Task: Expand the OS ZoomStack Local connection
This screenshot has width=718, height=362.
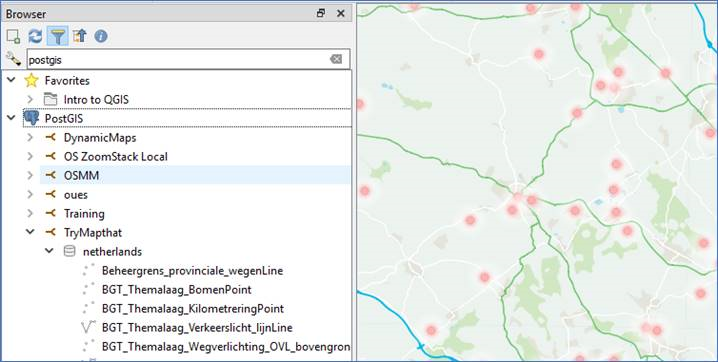Action: tap(30, 156)
